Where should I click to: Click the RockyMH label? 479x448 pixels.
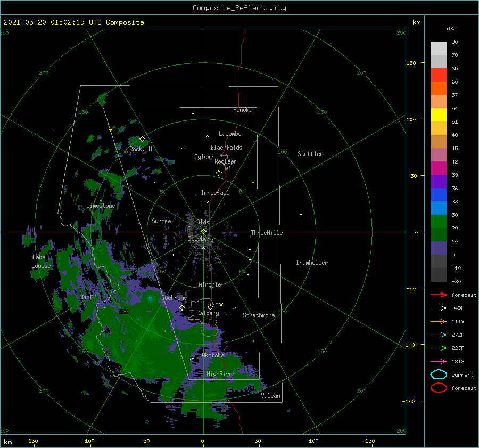[x=141, y=149]
